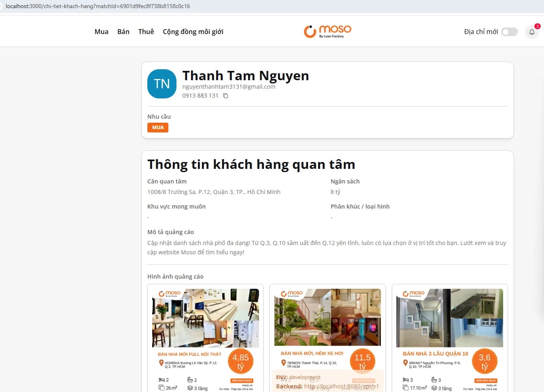544x392 pixels.
Task: Toggle the Địa chỉ mới switch
Action: 509,32
